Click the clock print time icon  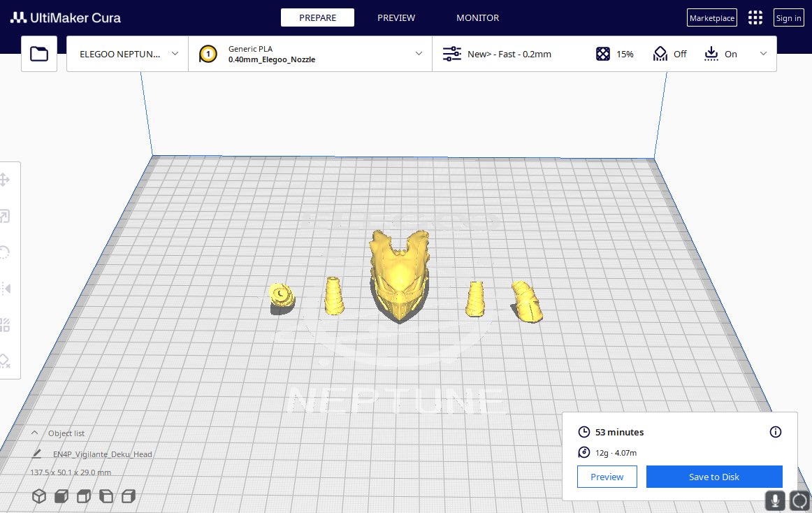(x=583, y=432)
